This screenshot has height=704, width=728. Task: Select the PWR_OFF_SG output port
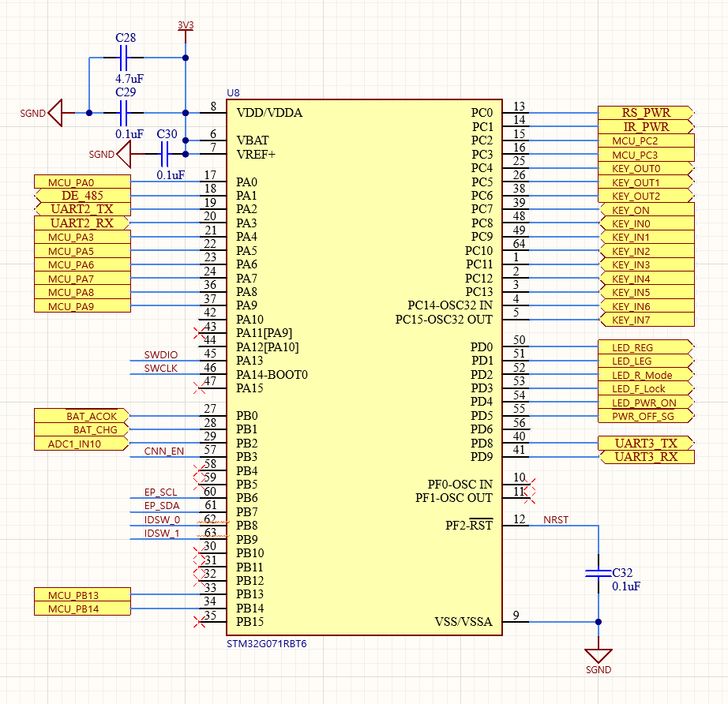coord(643,415)
